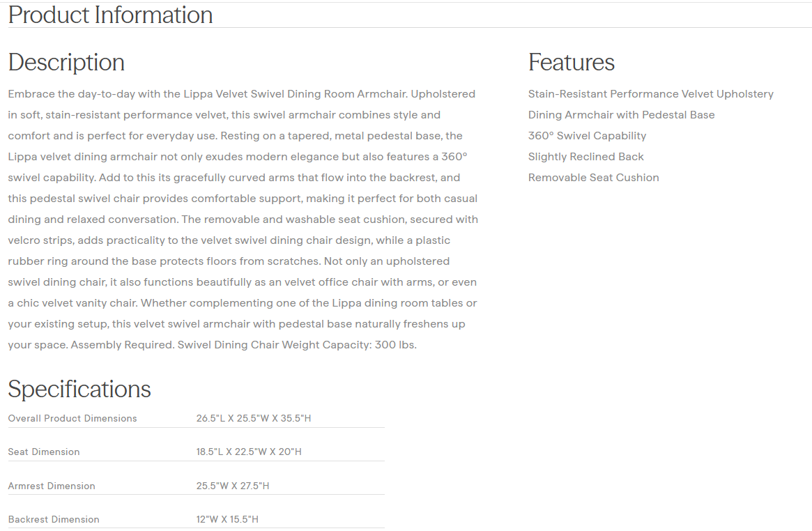Click the Seat Dimension label
The width and height of the screenshot is (812, 531).
click(x=44, y=452)
